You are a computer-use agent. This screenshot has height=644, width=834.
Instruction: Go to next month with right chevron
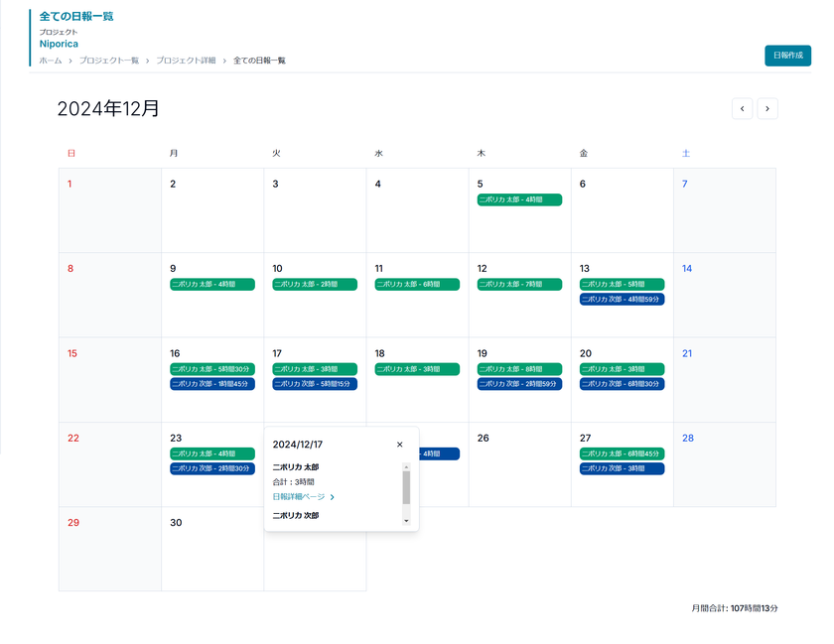point(766,108)
